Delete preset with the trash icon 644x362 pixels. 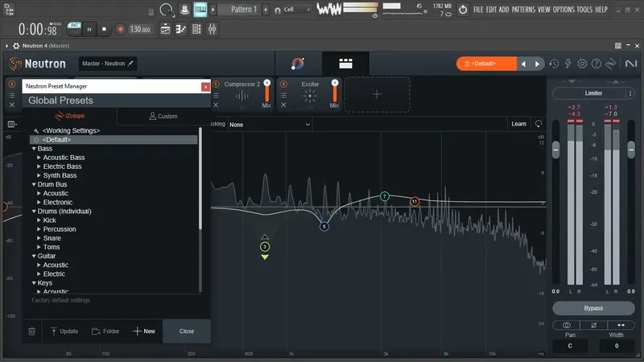(x=31, y=331)
